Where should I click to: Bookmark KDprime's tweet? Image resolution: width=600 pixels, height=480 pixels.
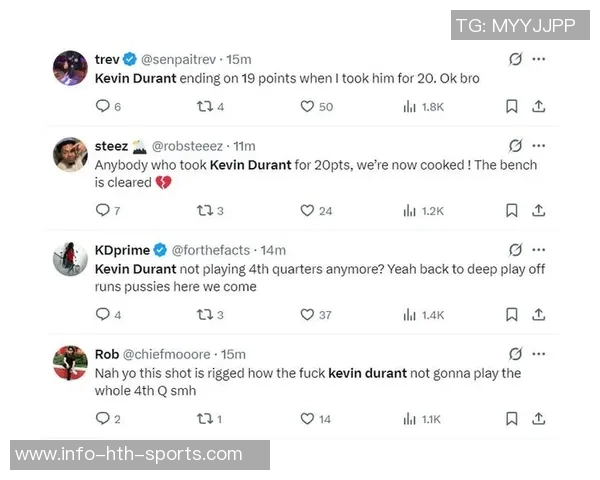click(x=511, y=314)
